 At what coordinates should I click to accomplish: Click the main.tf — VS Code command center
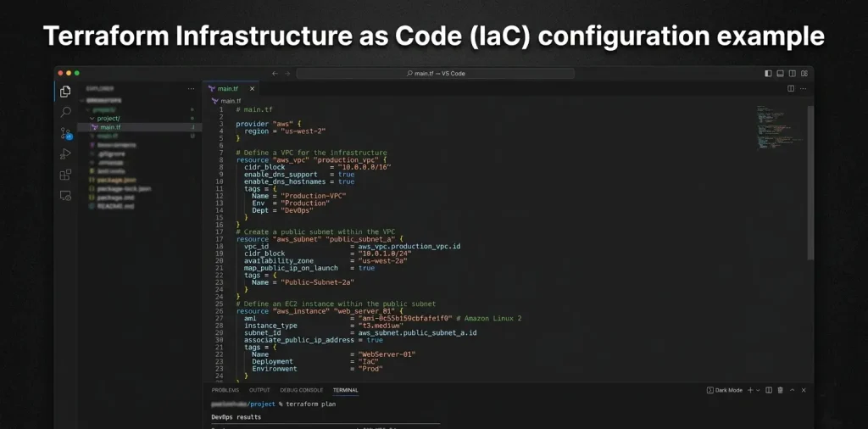(435, 73)
